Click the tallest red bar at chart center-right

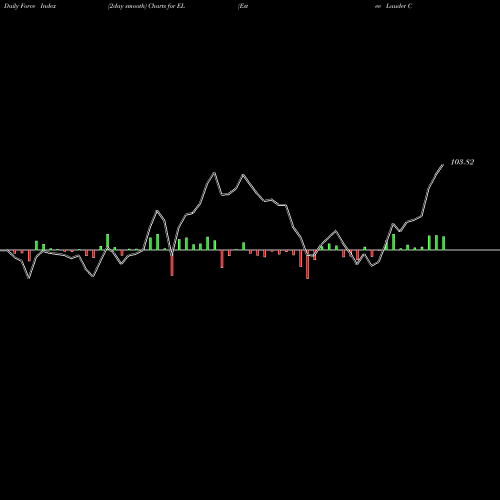[307, 264]
